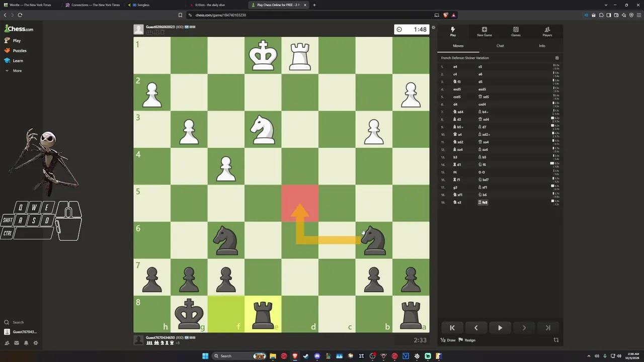Play through moves with play button

500,328
